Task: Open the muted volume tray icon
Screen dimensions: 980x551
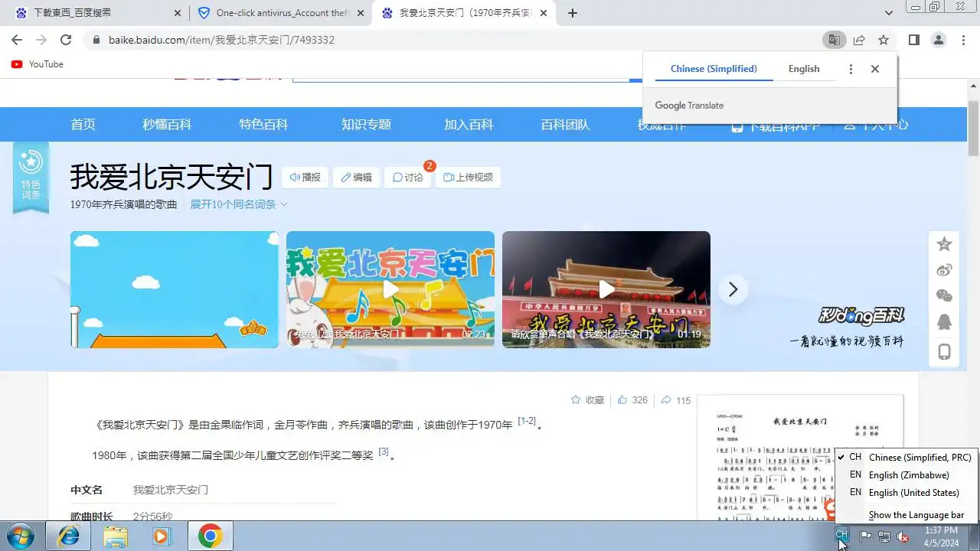Action: [903, 536]
